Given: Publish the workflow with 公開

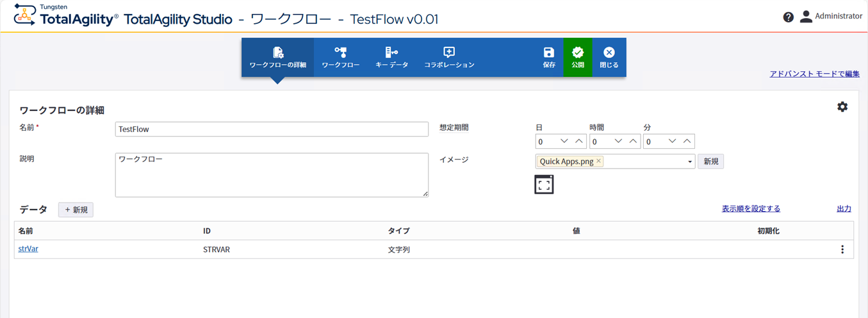Looking at the screenshot, I should 578,58.
